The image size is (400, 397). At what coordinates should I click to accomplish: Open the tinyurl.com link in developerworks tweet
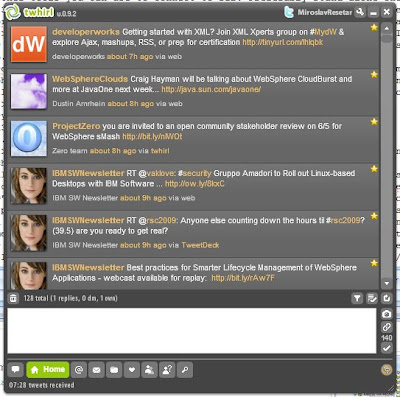pyautogui.click(x=282, y=42)
